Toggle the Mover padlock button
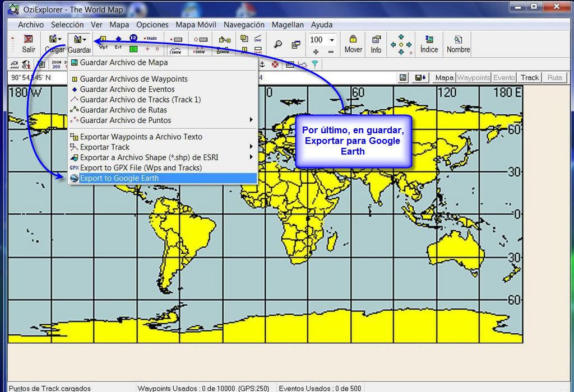 click(353, 44)
